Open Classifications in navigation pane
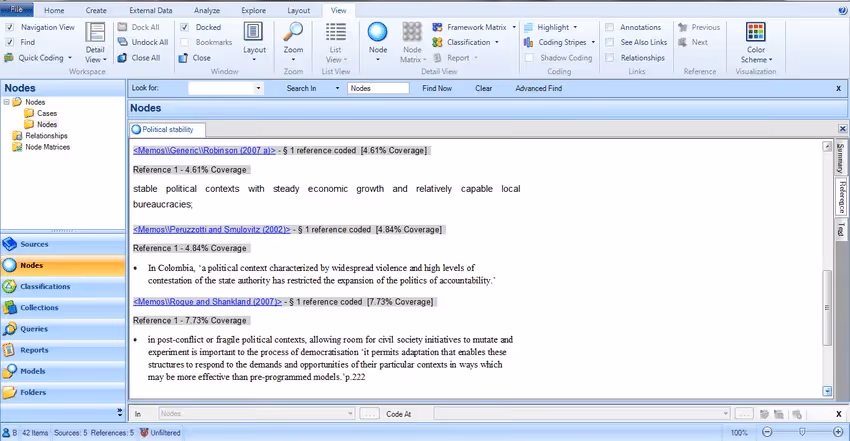This screenshot has height=441, width=850. coord(63,287)
